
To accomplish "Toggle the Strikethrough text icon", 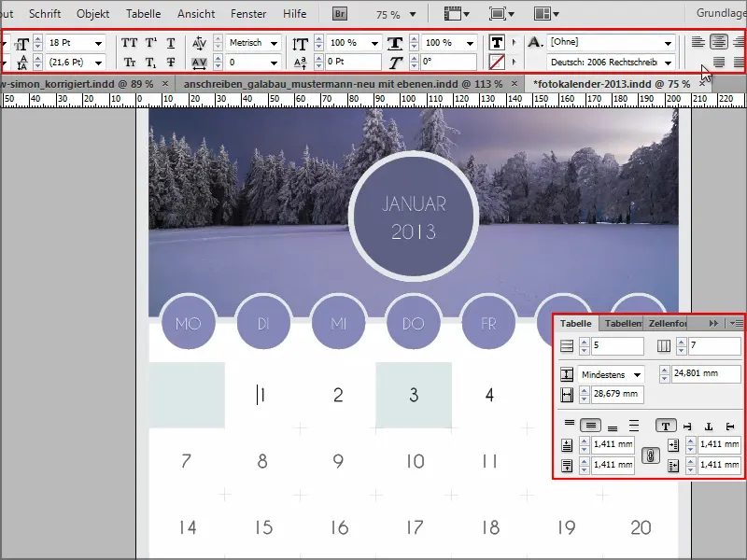I will pyautogui.click(x=171, y=62).
